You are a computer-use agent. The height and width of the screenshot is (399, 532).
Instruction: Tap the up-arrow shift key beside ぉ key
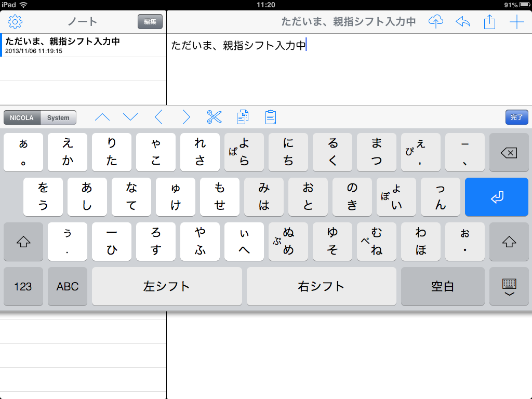click(x=509, y=242)
